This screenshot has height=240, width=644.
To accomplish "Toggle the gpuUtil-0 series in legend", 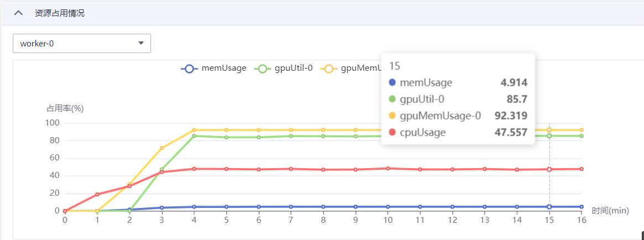I will pyautogui.click(x=284, y=69).
